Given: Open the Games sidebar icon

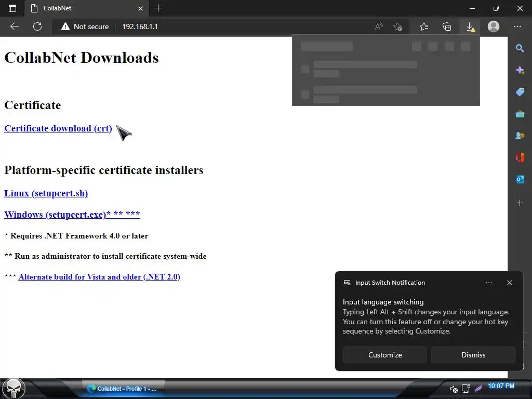Looking at the screenshot, I should (x=520, y=136).
